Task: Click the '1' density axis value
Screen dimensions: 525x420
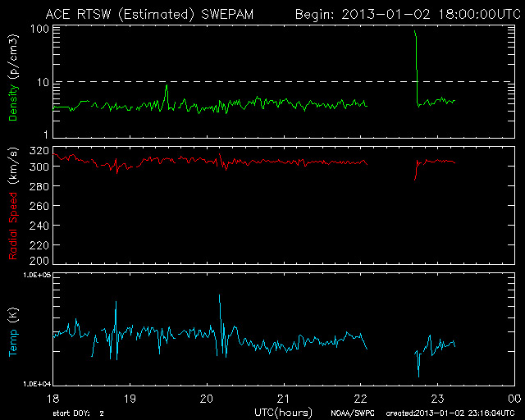Action: coord(46,135)
